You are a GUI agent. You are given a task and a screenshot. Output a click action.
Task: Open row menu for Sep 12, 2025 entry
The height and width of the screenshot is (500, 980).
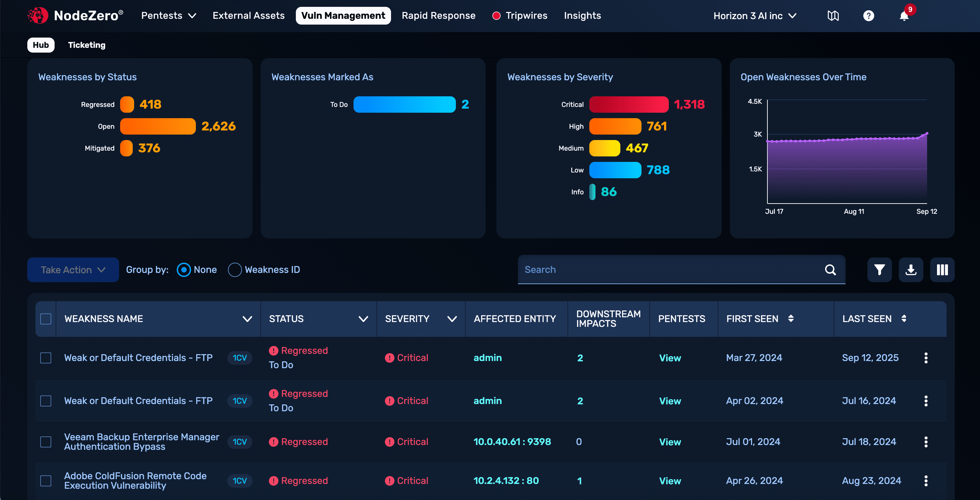click(926, 358)
